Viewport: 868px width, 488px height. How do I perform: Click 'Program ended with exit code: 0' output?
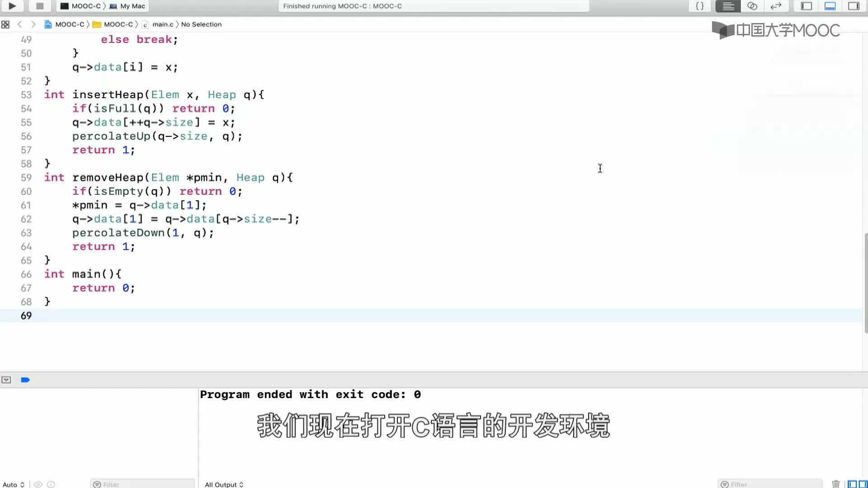pos(311,394)
